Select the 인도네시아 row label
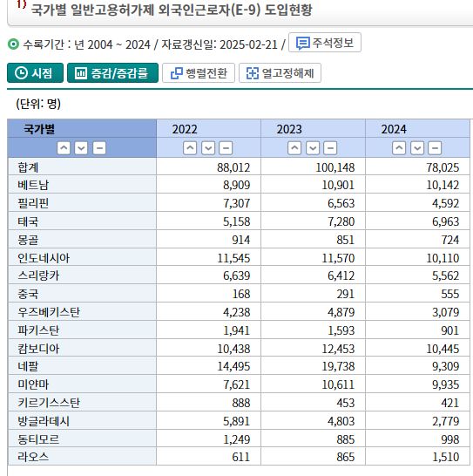 [x=44, y=258]
